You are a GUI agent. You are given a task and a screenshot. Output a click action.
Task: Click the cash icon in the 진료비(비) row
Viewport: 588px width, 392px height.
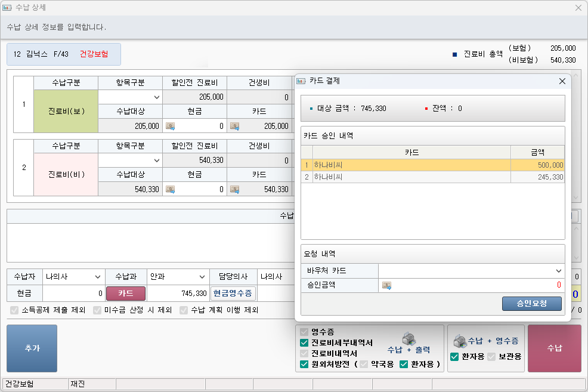point(171,189)
